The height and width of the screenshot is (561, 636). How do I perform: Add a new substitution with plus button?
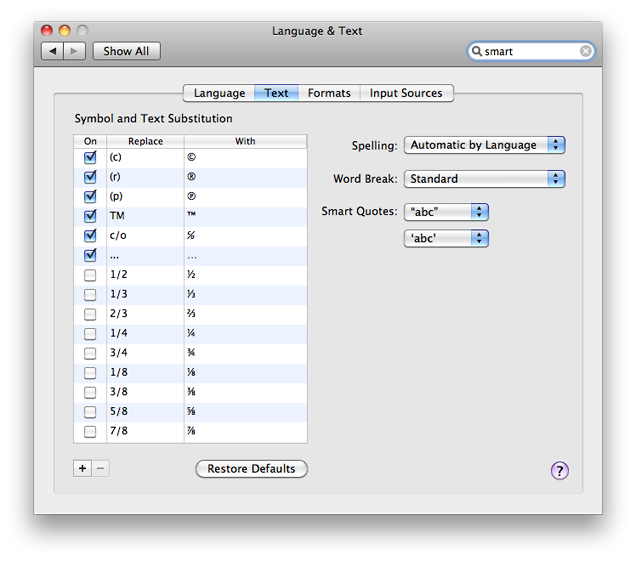[82, 469]
